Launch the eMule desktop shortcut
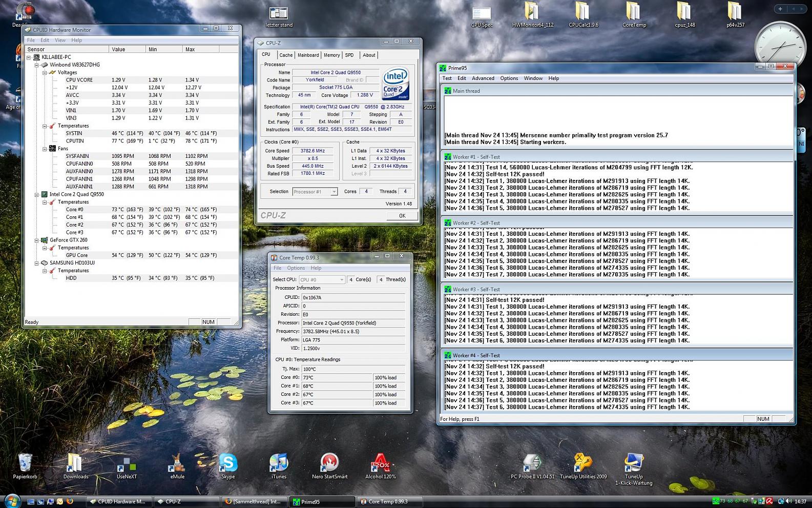The height and width of the screenshot is (508, 812). pyautogui.click(x=177, y=466)
